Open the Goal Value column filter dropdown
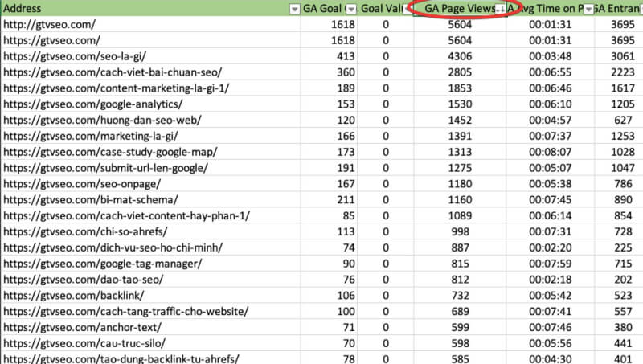The image size is (643, 364). click(408, 9)
